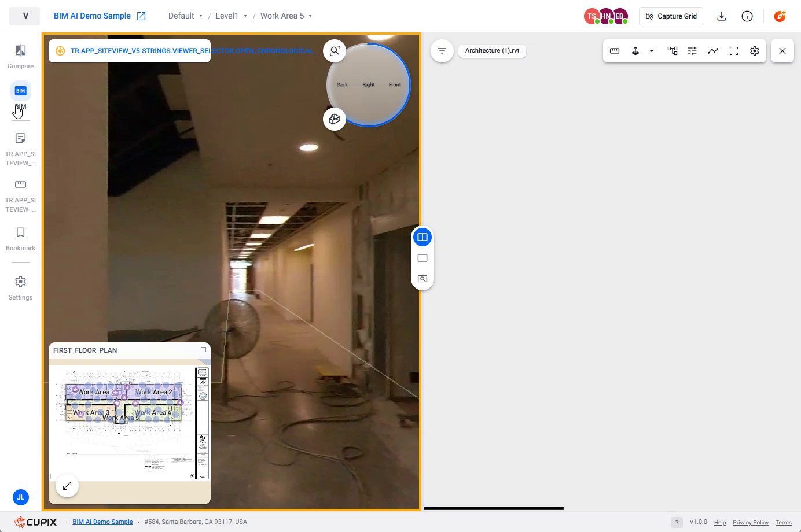Open the Terms link in the footer
The height and width of the screenshot is (532, 801).
[784, 522]
